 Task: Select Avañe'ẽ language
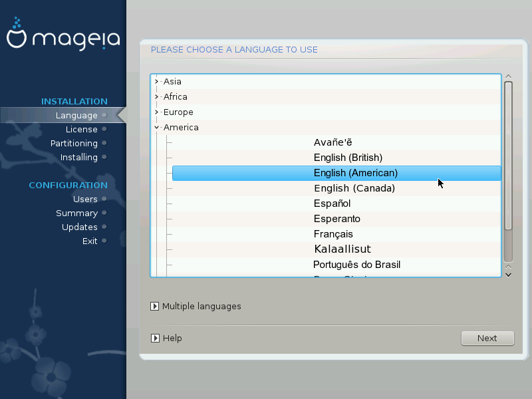333,142
